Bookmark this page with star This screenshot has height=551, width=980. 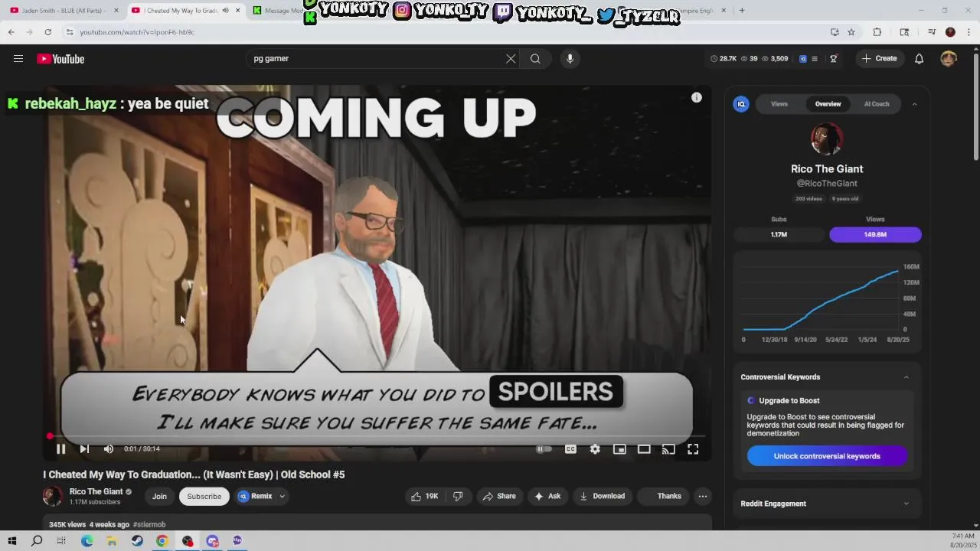851,32
